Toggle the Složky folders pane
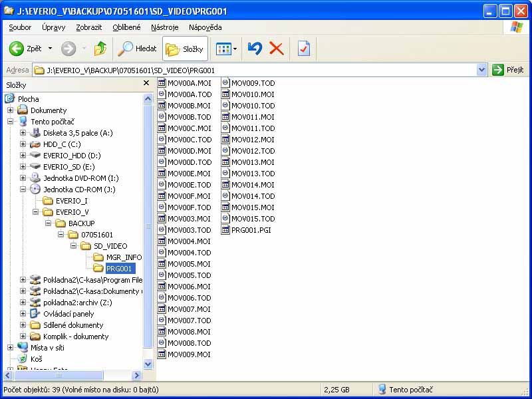Image resolution: width=532 pixels, height=399 pixels. point(185,49)
